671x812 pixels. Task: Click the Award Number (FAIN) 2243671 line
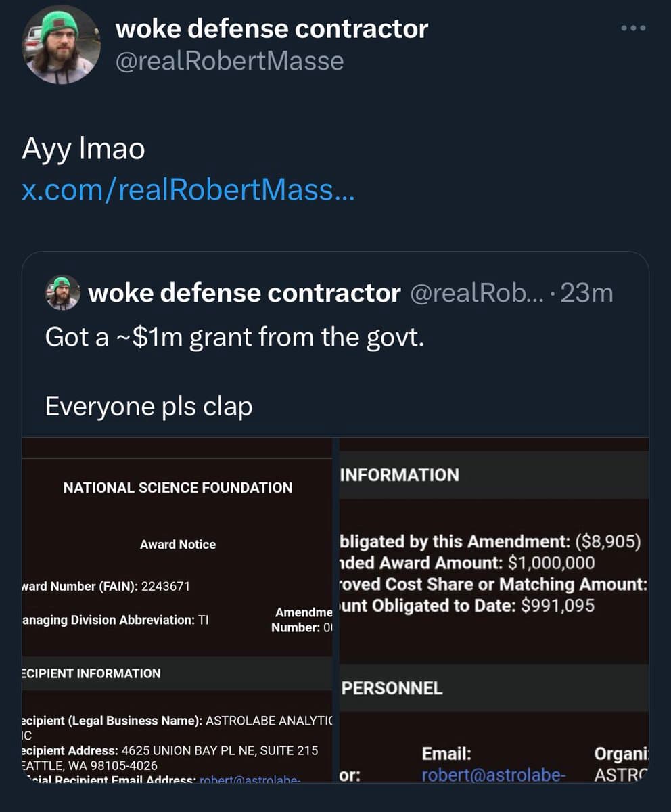pos(106,586)
